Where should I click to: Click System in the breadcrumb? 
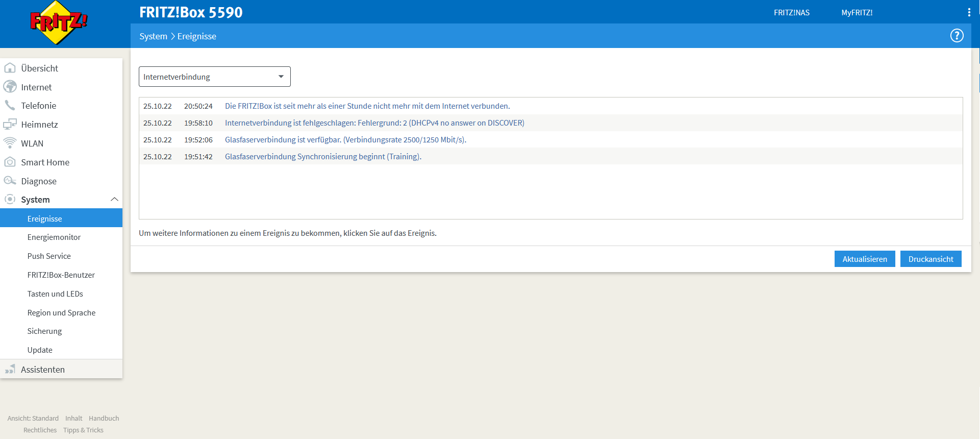[153, 36]
